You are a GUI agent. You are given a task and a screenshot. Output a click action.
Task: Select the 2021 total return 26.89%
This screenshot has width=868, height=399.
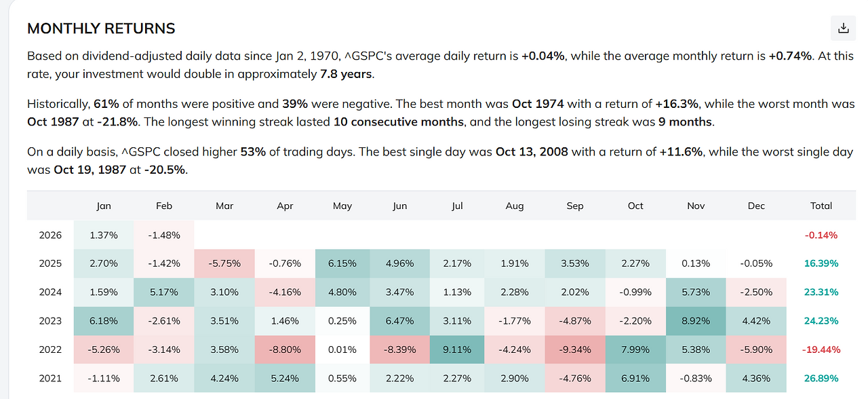pos(821,378)
